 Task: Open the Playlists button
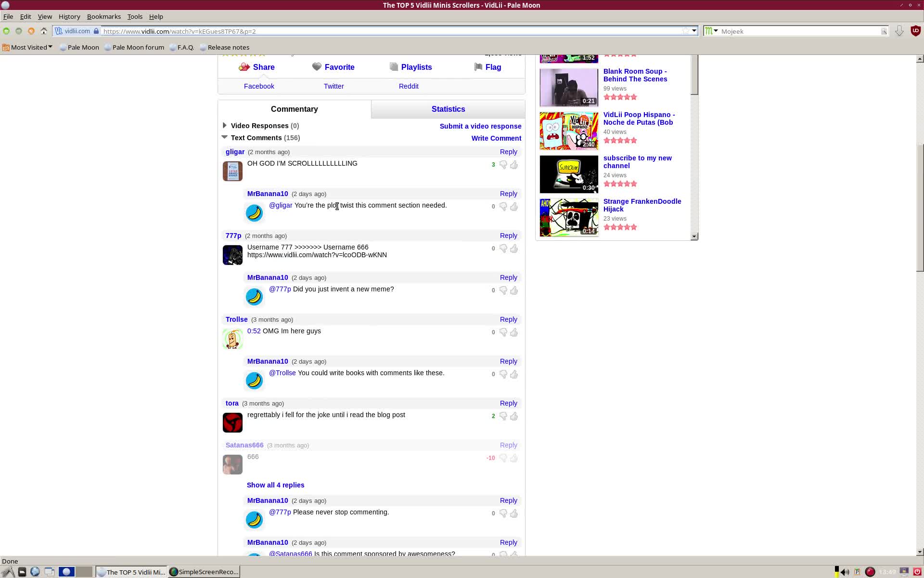coord(411,67)
